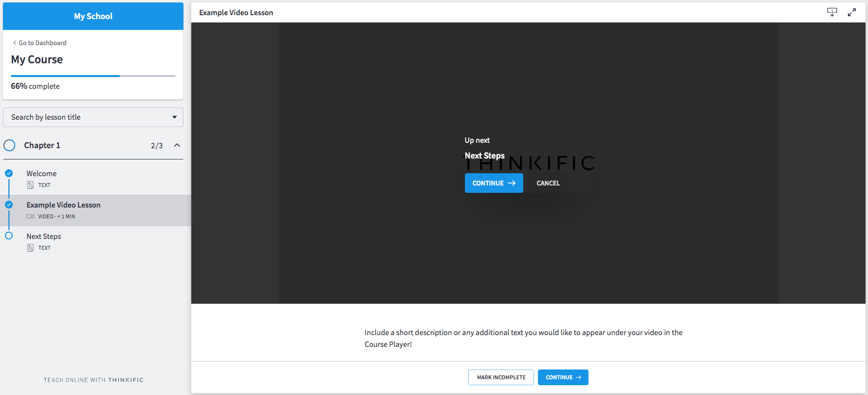Image resolution: width=868 pixels, height=395 pixels.
Task: Click the dropdown arrow in the lesson search box
Action: pos(175,117)
